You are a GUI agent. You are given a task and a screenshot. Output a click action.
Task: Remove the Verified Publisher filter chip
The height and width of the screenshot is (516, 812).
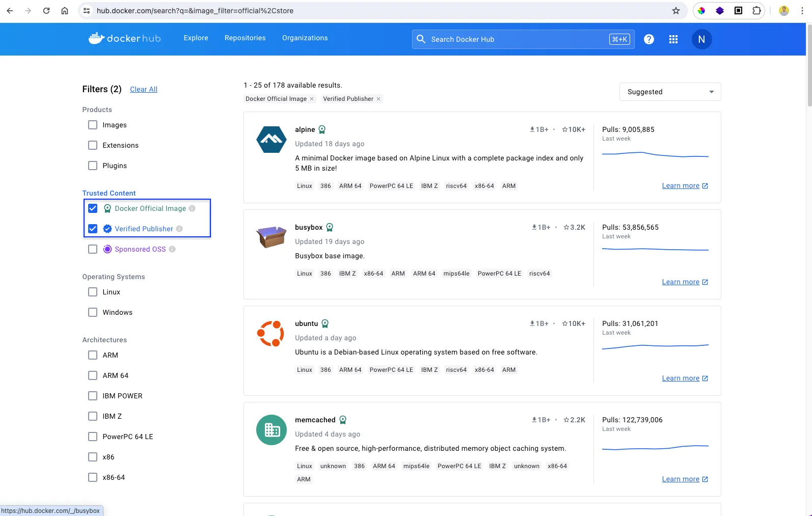(378, 99)
